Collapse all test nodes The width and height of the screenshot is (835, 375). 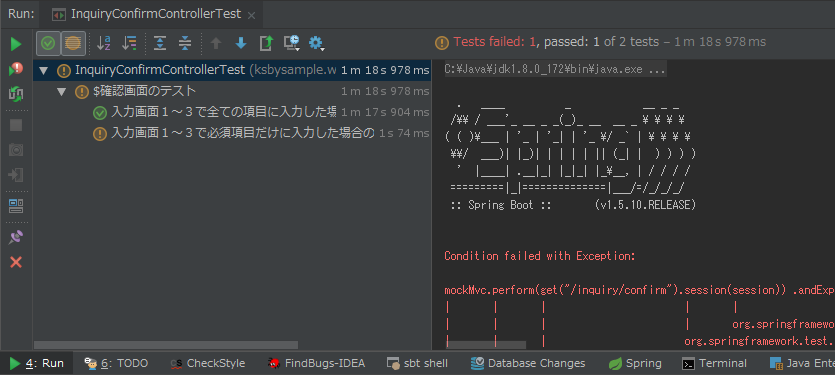[185, 43]
